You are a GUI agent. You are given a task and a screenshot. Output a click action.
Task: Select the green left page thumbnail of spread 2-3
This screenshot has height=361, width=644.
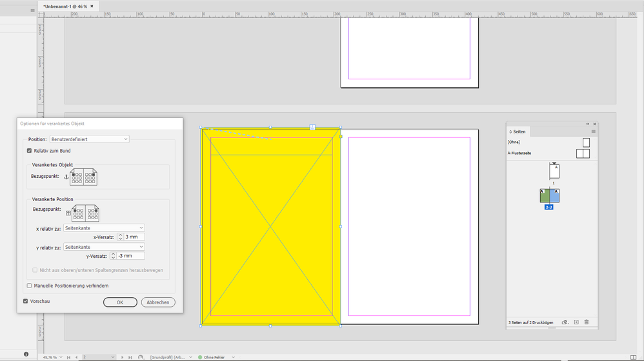tap(545, 196)
